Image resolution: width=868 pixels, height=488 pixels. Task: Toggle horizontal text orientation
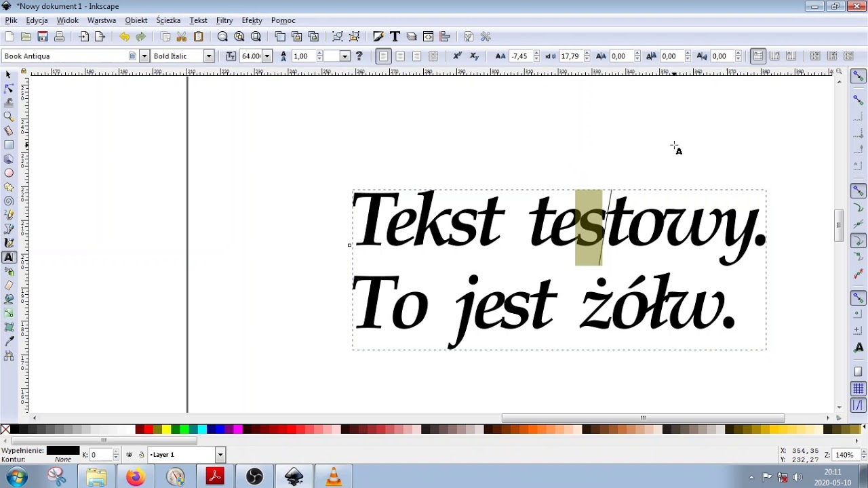(x=758, y=56)
